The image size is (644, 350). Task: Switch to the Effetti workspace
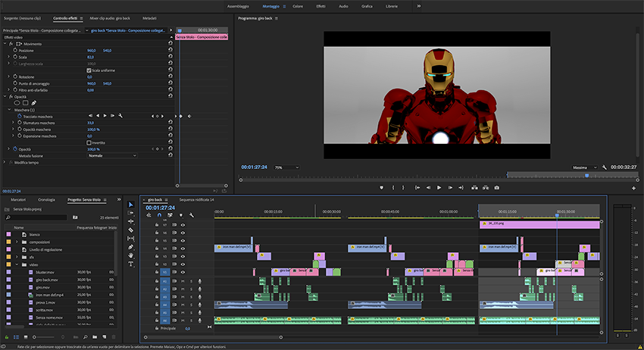(x=320, y=6)
